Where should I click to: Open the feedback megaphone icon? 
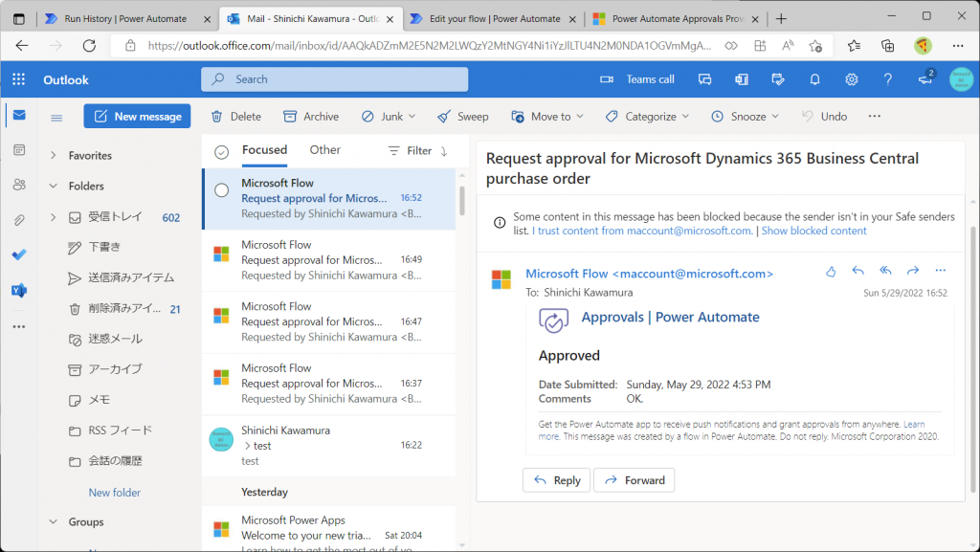(x=925, y=78)
